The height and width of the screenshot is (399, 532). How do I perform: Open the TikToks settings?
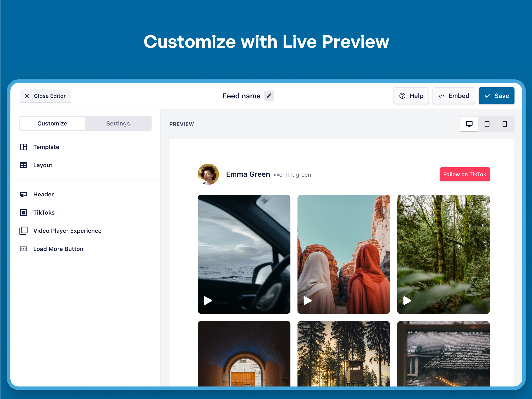pos(44,213)
